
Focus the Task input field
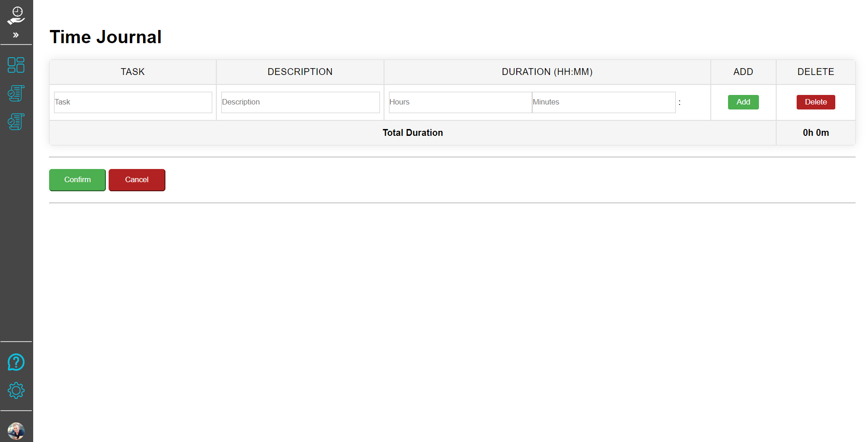tap(133, 102)
